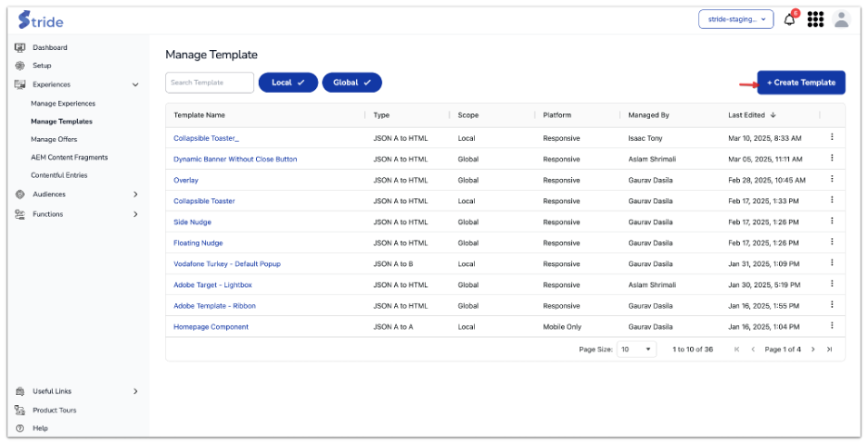868x445 pixels.
Task: Open the user profile avatar
Action: [x=841, y=19]
